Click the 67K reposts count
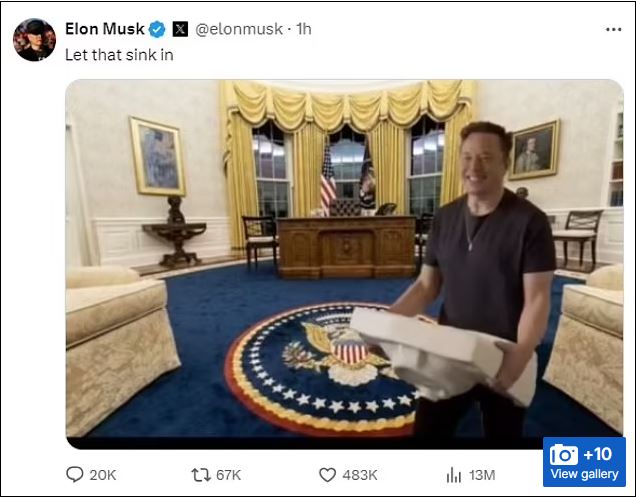Image resolution: width=636 pixels, height=498 pixels. coord(228,475)
